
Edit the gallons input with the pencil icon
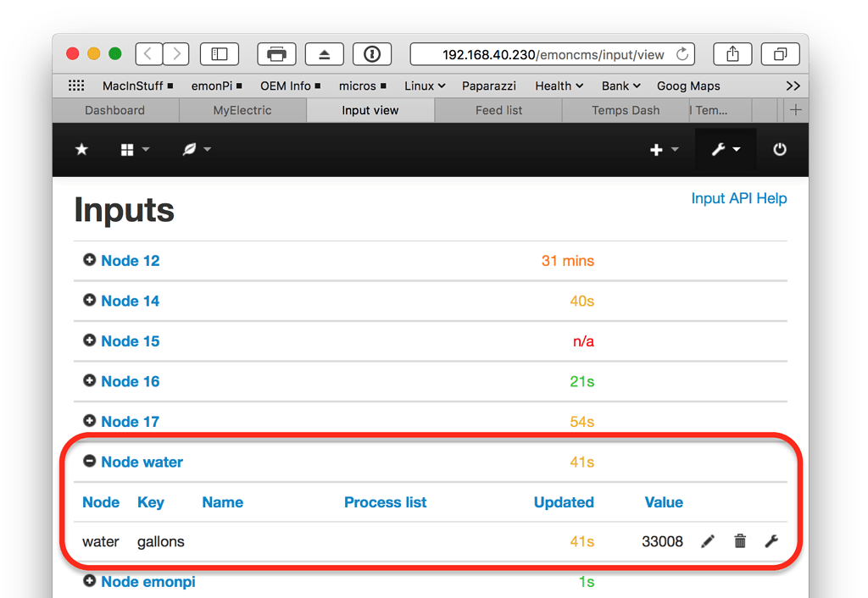coord(708,541)
